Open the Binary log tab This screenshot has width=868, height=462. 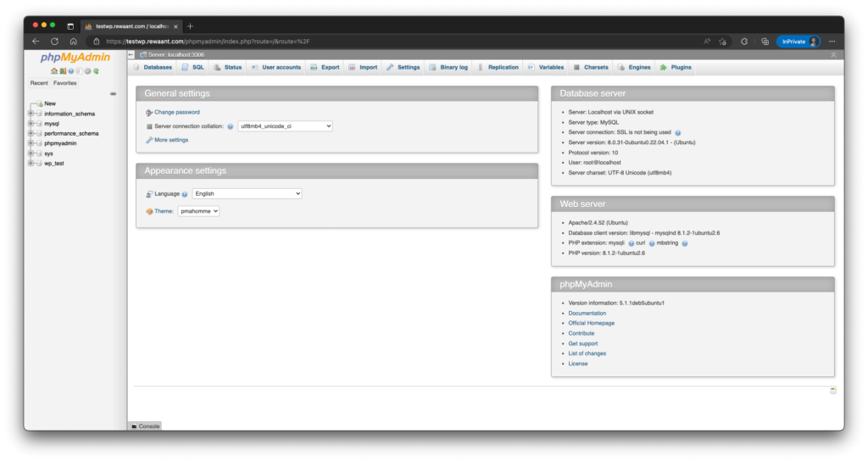click(x=448, y=68)
